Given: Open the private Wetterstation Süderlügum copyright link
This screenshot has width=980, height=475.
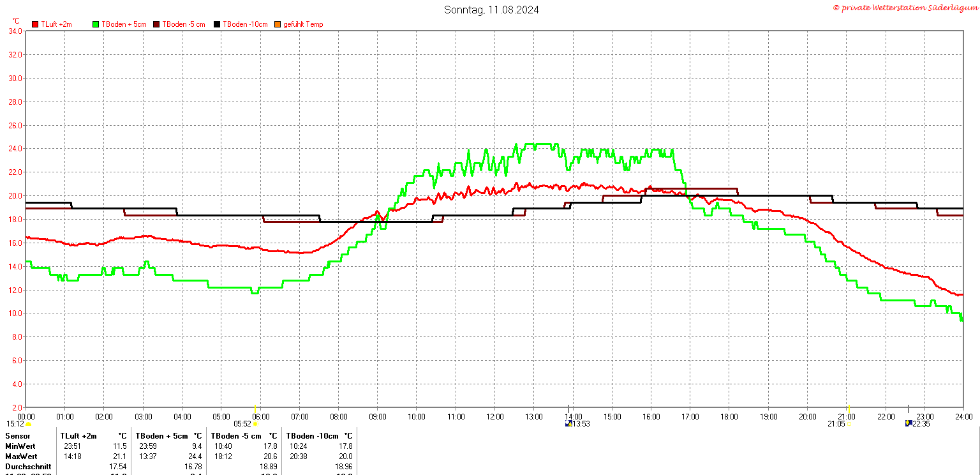Looking at the screenshot, I should (905, 8).
